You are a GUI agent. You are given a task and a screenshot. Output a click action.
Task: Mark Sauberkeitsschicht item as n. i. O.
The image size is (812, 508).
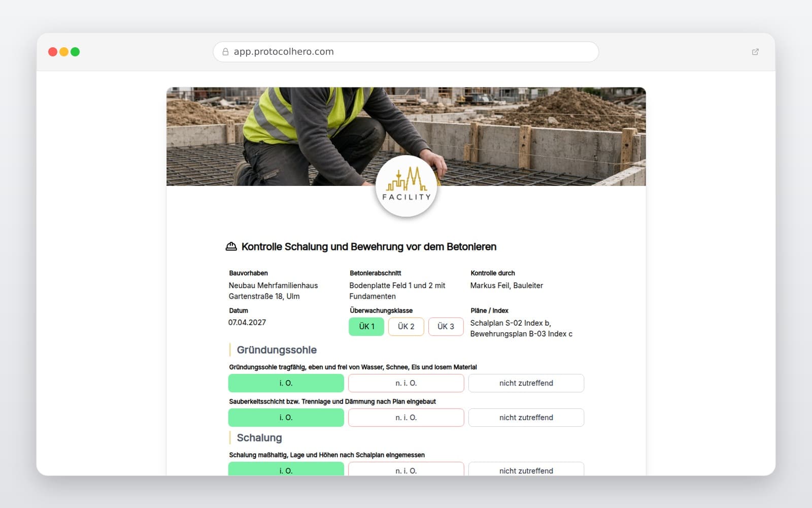(406, 418)
